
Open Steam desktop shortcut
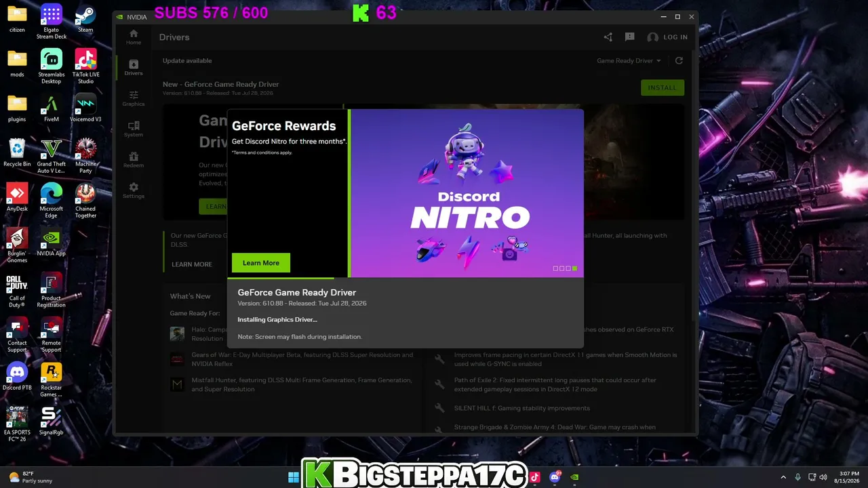click(x=85, y=18)
